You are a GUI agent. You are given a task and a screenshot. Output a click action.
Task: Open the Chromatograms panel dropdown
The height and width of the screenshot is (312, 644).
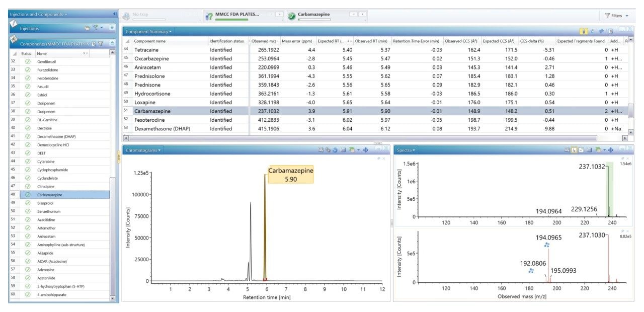pyautogui.click(x=143, y=149)
